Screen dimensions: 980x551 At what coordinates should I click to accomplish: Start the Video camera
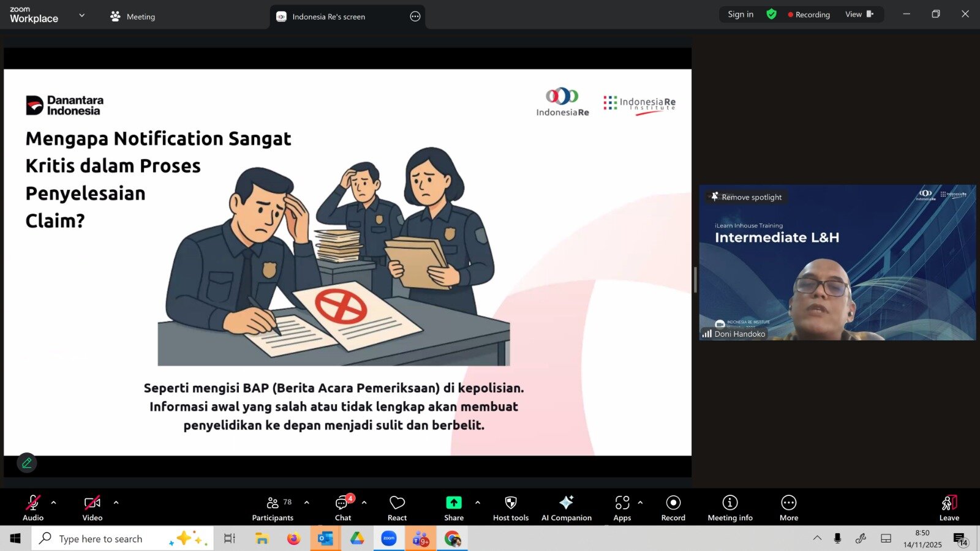92,503
